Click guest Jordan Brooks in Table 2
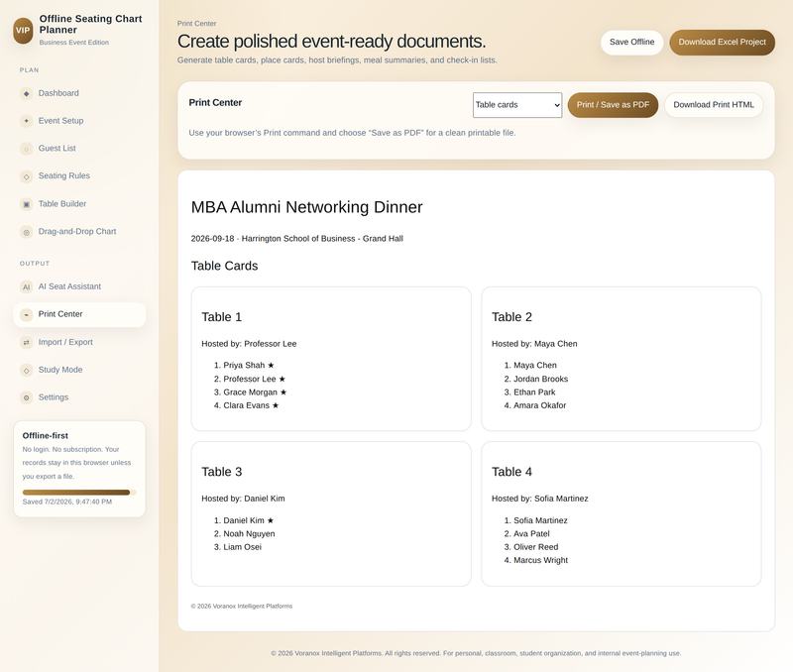The height and width of the screenshot is (672, 793). click(540, 379)
